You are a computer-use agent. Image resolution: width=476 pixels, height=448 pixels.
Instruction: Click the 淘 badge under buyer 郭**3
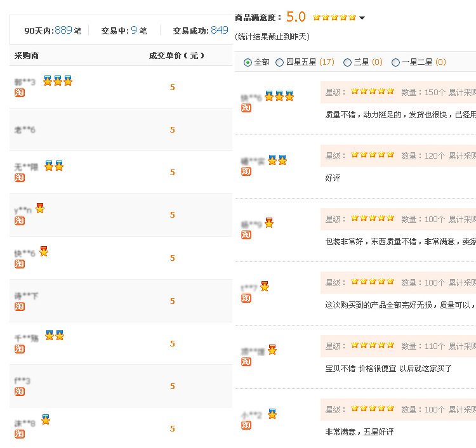coord(20,93)
